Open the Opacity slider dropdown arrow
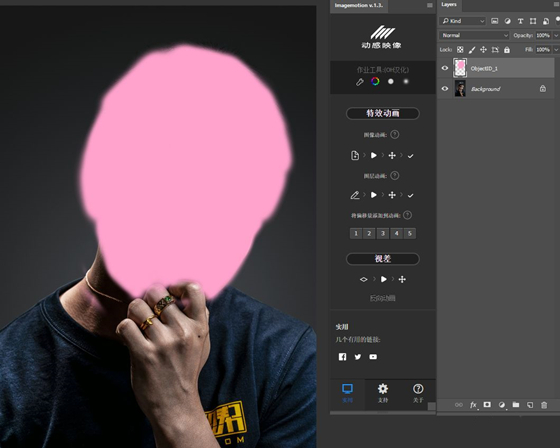This screenshot has height=448, width=560. 556,35
